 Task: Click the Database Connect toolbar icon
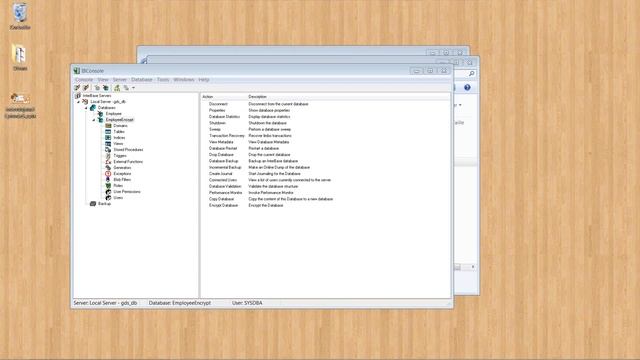point(97,88)
